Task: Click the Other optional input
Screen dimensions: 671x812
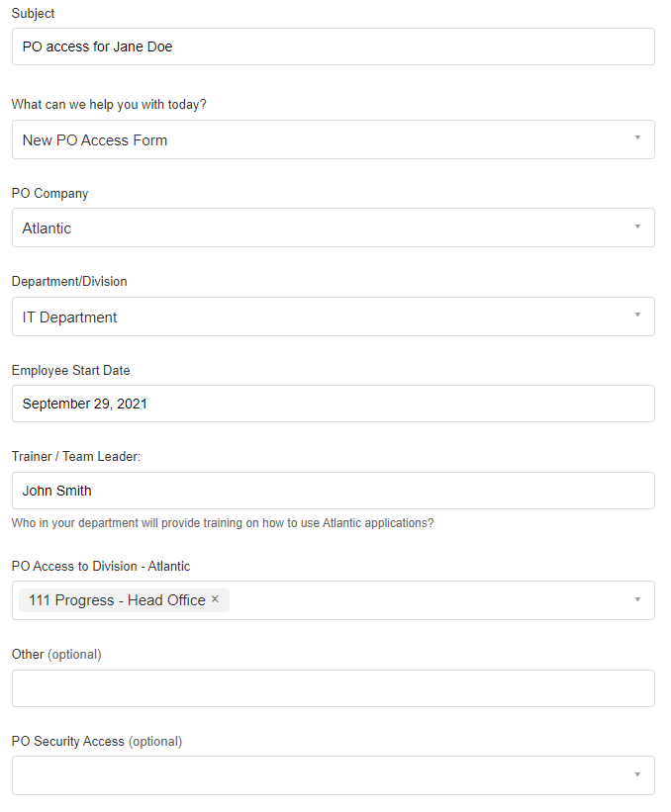Action: tap(333, 688)
